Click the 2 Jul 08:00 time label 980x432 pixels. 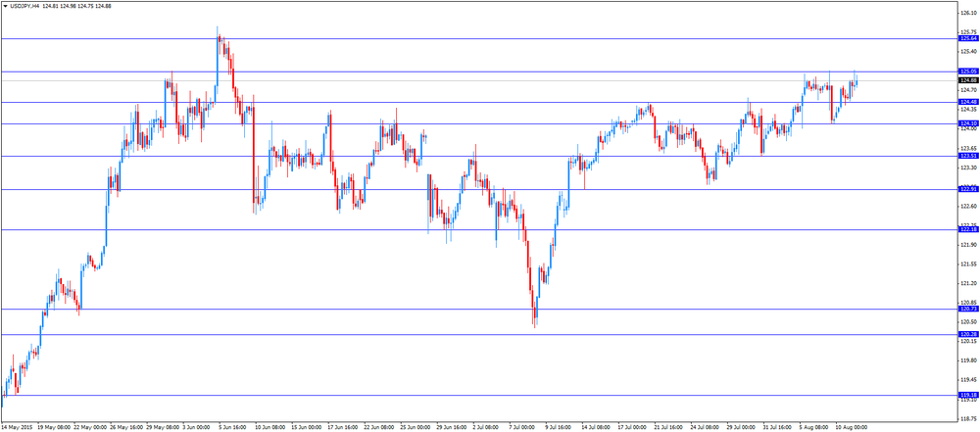pos(485,428)
